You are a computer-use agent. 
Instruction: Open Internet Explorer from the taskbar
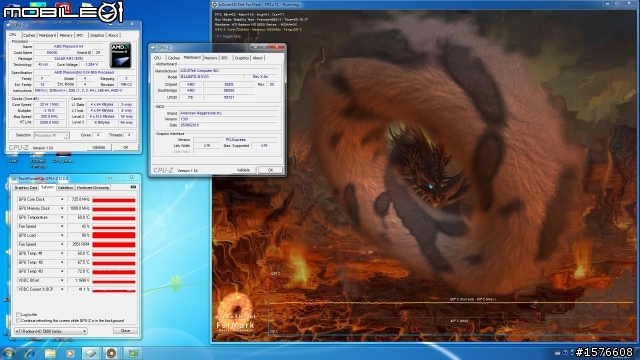coord(30,353)
